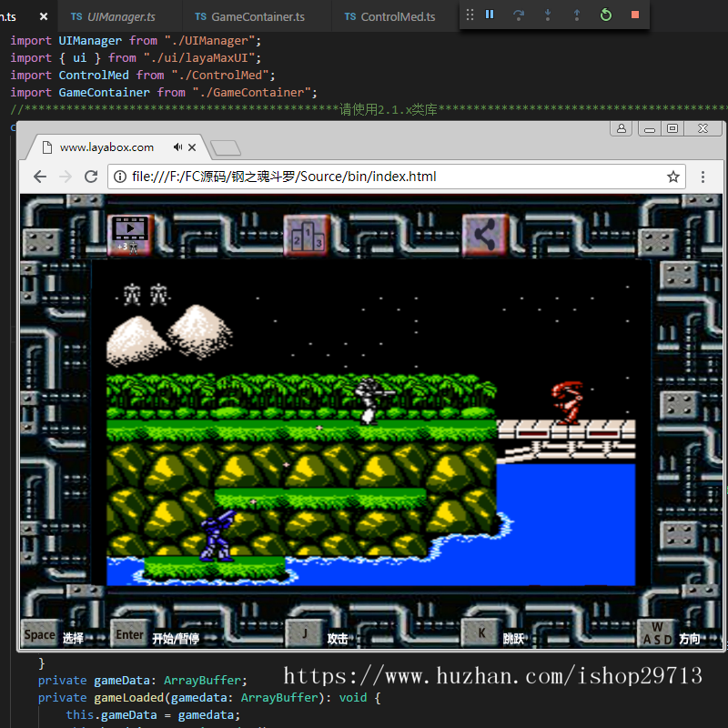Click the debug Step Over icon

[x=519, y=15]
